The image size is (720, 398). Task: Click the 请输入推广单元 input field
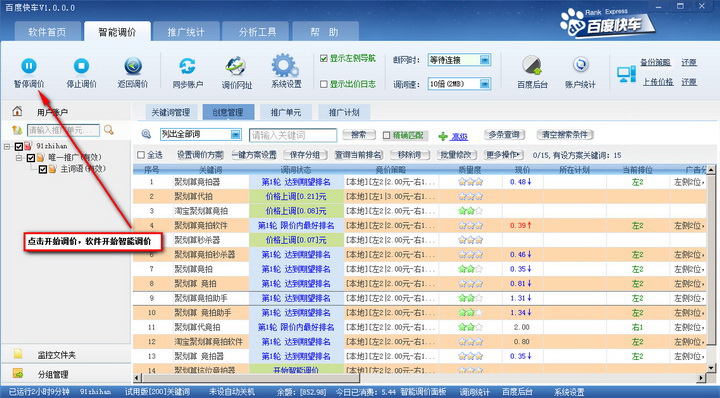(x=63, y=130)
